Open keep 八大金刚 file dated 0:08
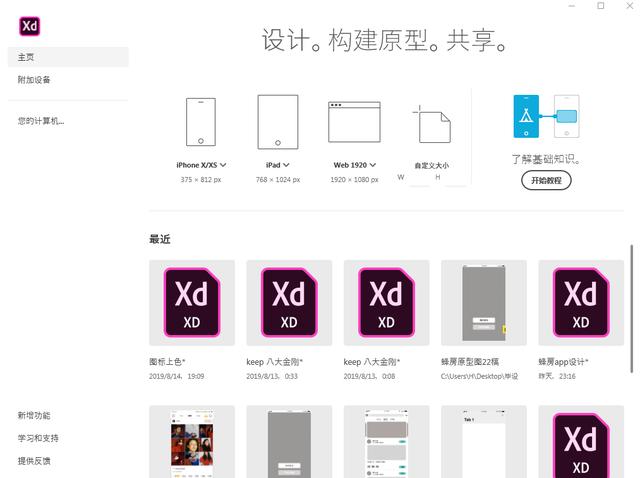Screen dimensions: 640x478 click(387, 303)
